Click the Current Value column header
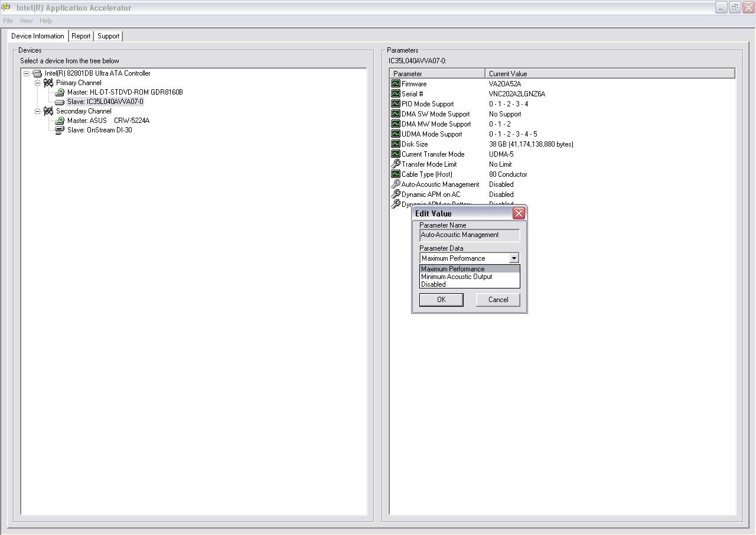 coord(610,74)
